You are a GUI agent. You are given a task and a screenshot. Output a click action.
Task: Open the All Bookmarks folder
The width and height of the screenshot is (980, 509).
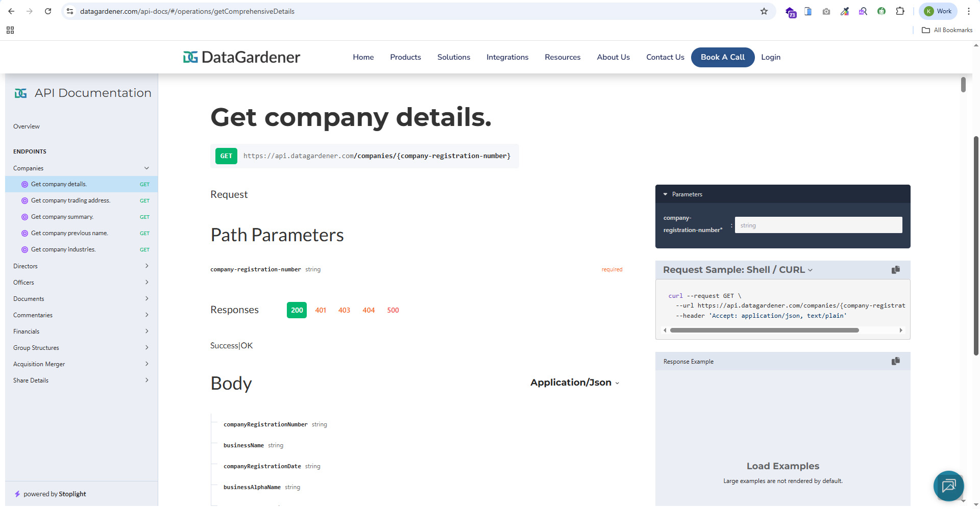click(947, 30)
